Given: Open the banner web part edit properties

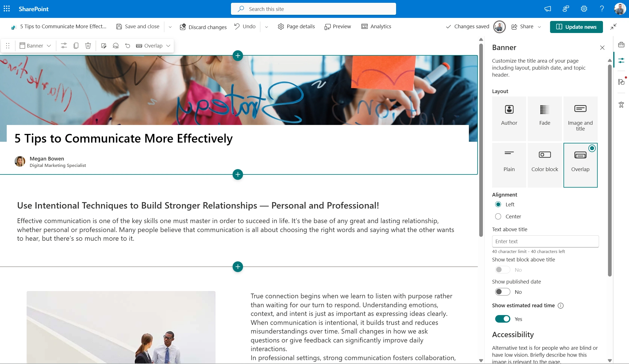Looking at the screenshot, I should tap(64, 46).
